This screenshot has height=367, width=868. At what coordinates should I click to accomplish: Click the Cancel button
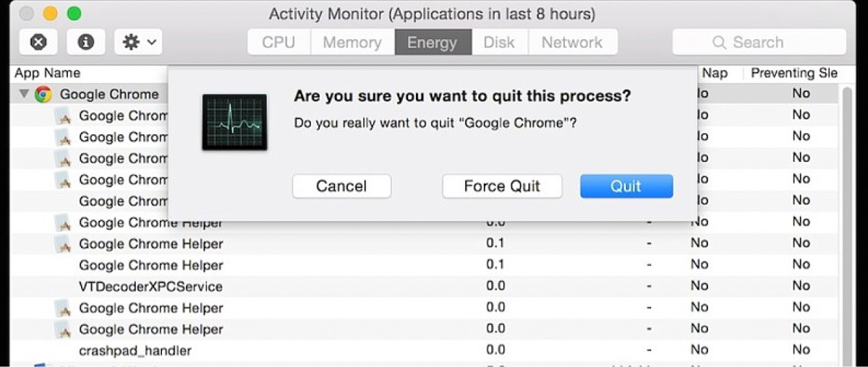pyautogui.click(x=341, y=186)
